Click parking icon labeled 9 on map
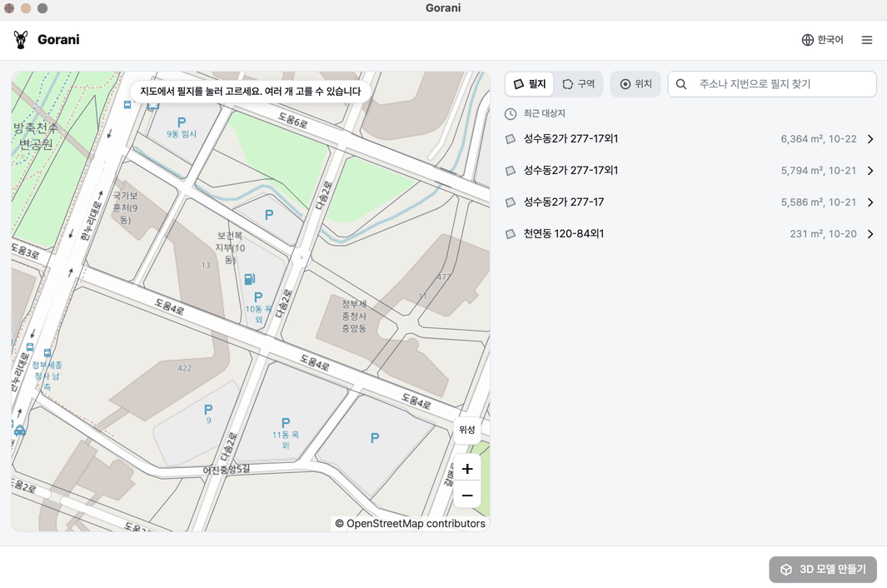Viewport: 887px width, 588px height. pyautogui.click(x=208, y=409)
